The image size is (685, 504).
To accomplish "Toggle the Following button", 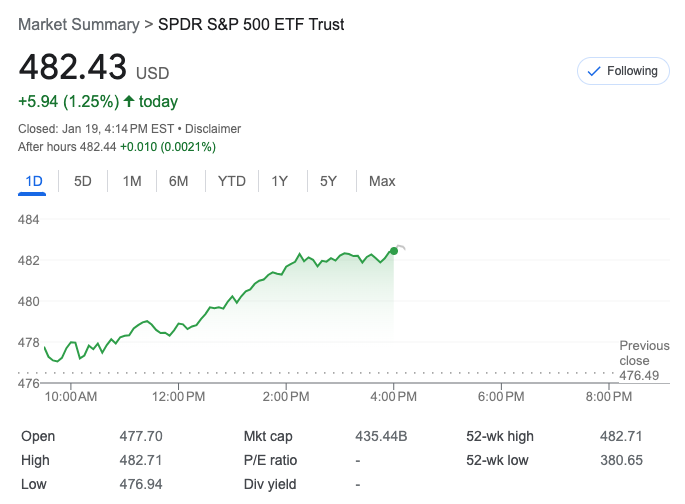I will coord(622,71).
